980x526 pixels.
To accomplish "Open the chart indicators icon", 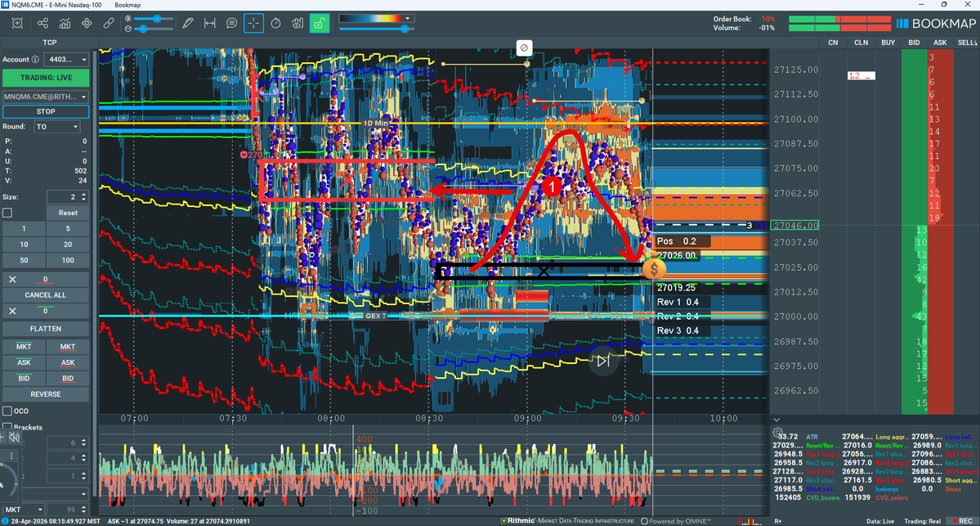I will (65, 24).
